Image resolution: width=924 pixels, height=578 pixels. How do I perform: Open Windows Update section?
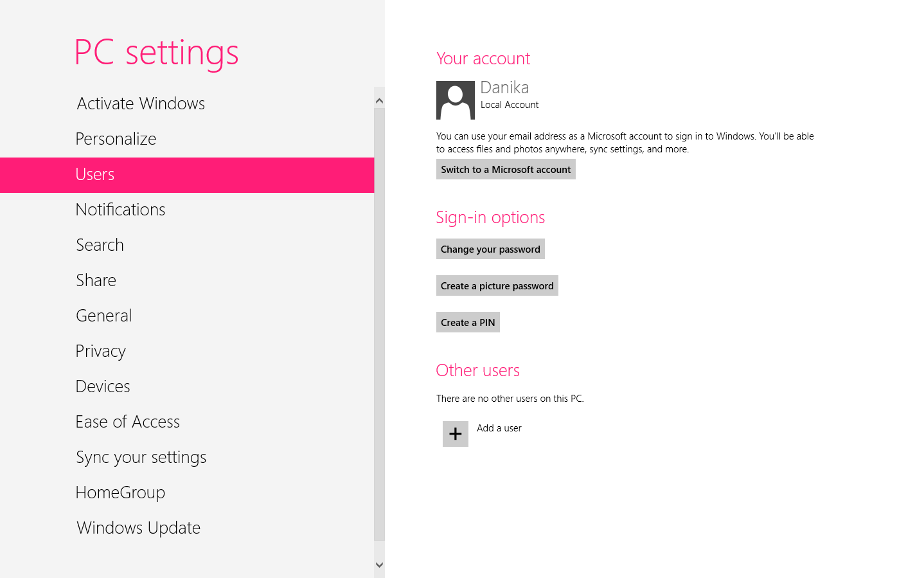[138, 528]
